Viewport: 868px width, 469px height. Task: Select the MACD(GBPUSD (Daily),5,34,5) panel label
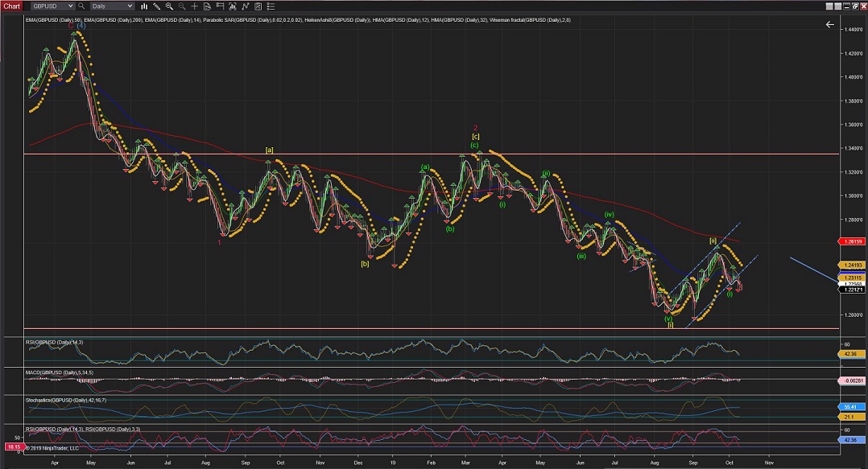click(x=60, y=372)
